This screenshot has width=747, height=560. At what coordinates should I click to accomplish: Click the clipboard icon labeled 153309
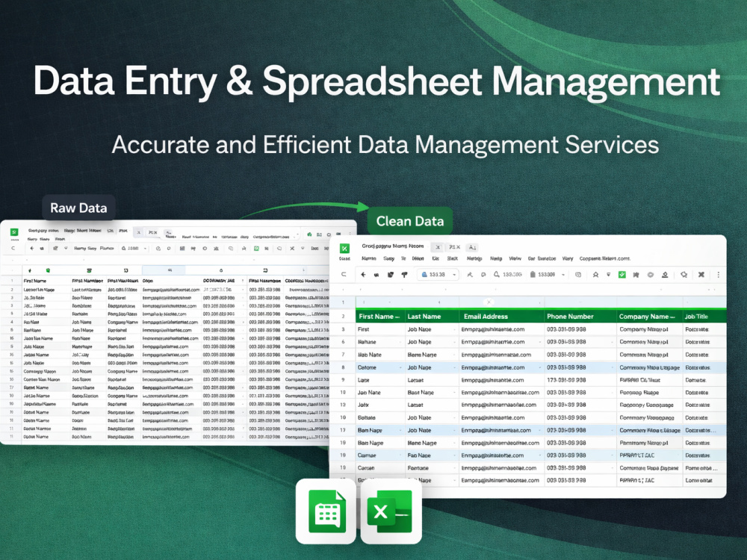(x=533, y=274)
